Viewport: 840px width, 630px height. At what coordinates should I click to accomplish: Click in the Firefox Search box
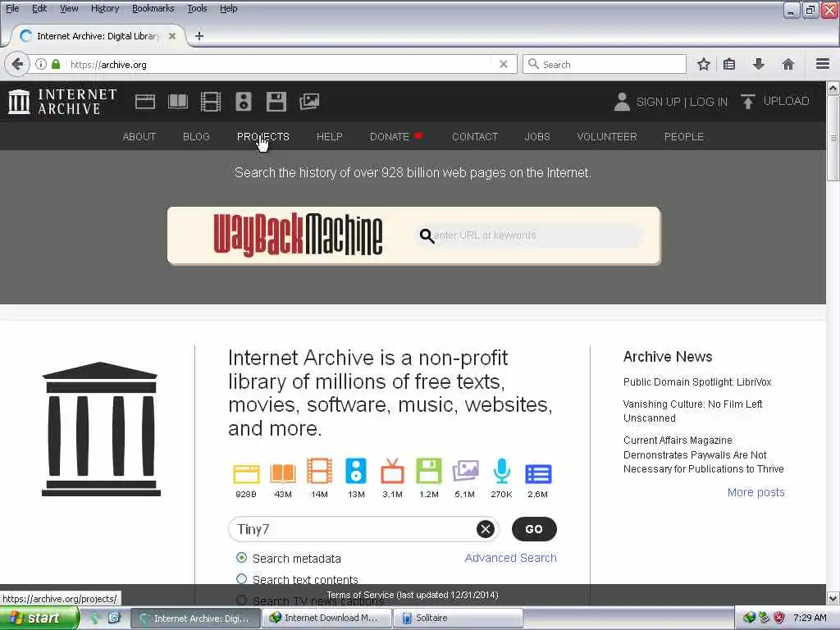point(605,64)
